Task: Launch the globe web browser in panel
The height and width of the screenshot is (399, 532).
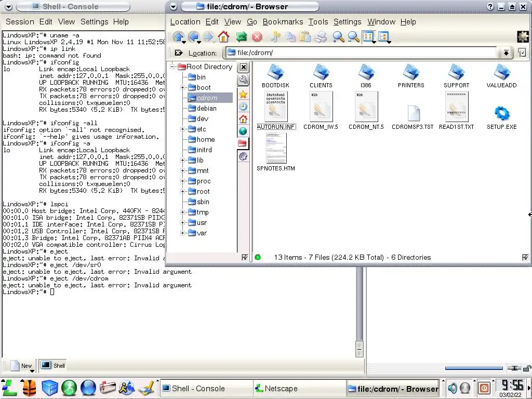Action: pyautogui.click(x=88, y=388)
